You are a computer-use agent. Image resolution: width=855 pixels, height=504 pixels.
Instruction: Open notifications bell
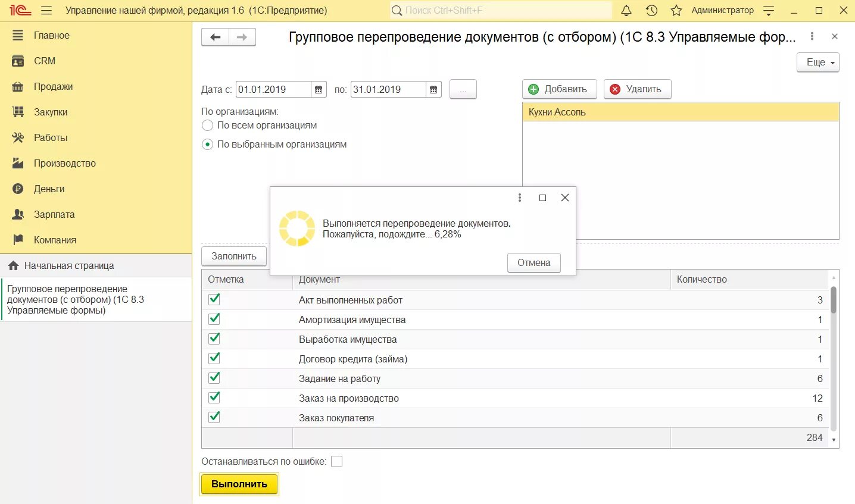(x=626, y=10)
